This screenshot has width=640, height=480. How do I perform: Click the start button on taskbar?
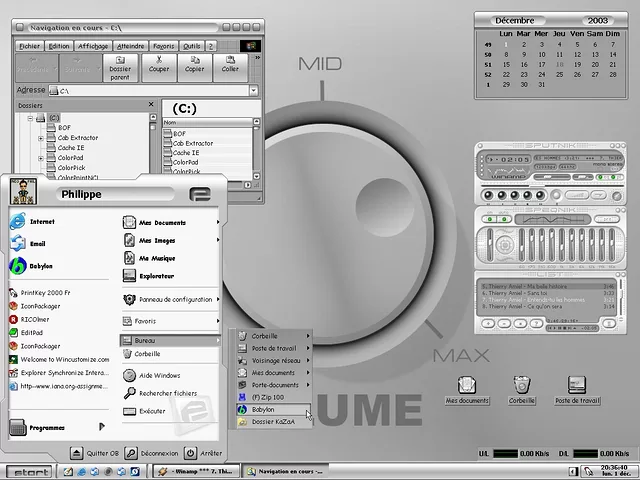26,471
